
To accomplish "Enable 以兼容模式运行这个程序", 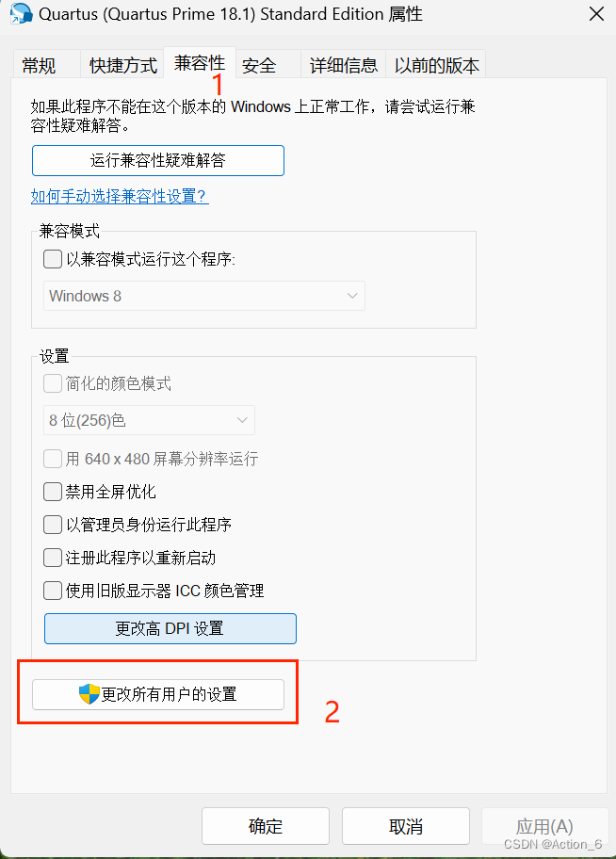I will pos(53,259).
